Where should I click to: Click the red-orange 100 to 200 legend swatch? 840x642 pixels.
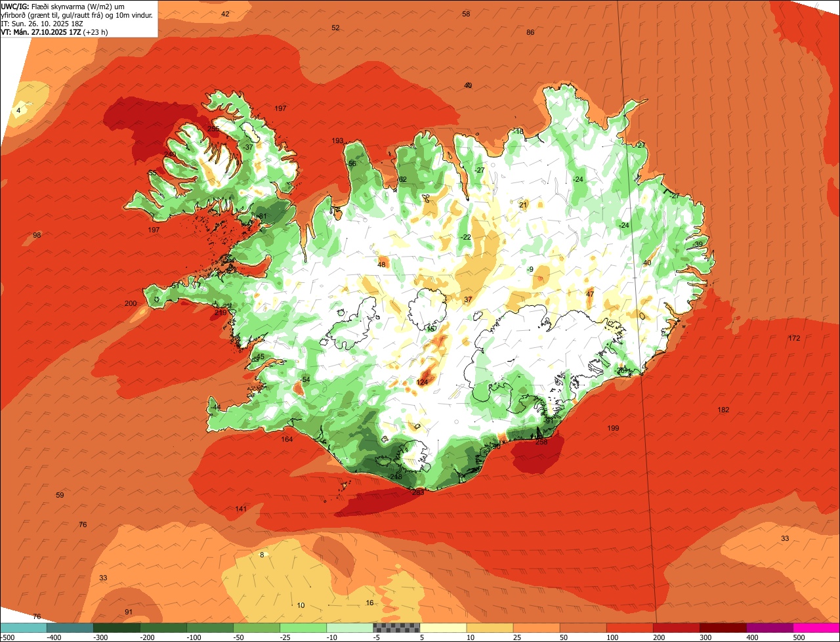click(630, 628)
